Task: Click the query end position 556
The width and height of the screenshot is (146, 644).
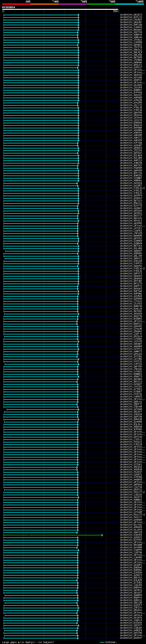Action: click(x=115, y=11)
